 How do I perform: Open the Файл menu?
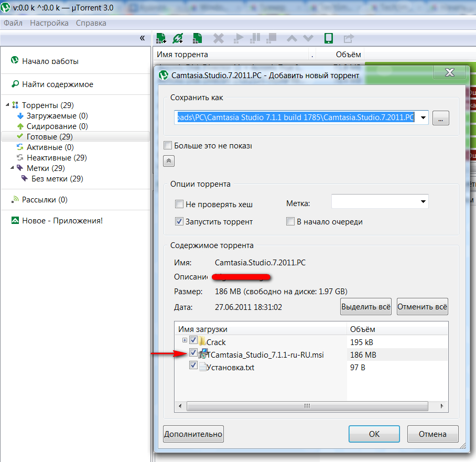(13, 23)
